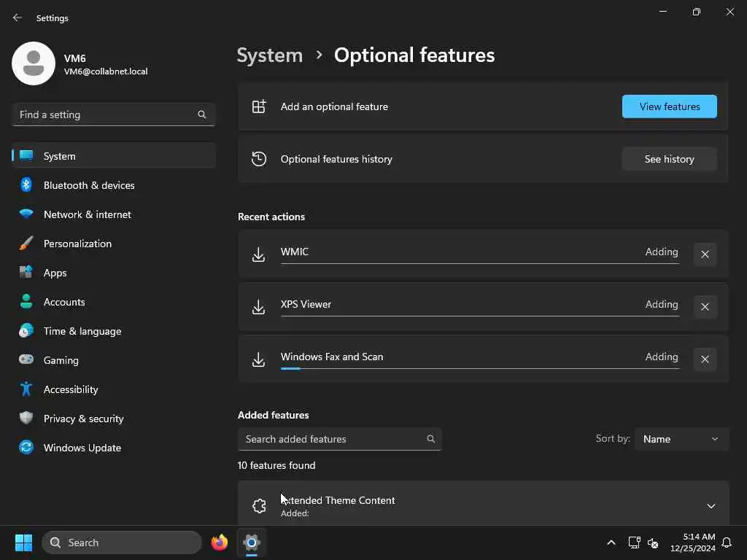Click See history button
Image resolution: width=747 pixels, height=560 pixels.
[x=669, y=159]
